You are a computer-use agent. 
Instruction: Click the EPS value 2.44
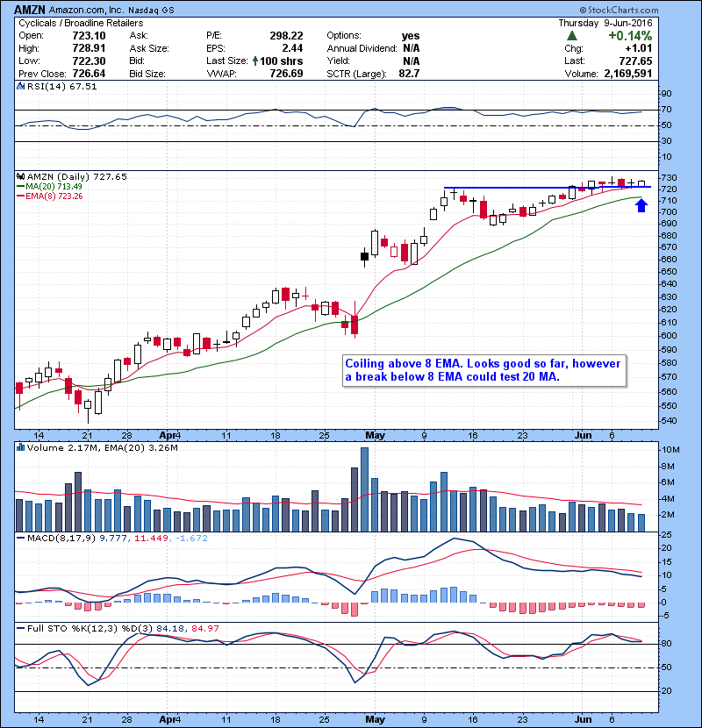(292, 48)
